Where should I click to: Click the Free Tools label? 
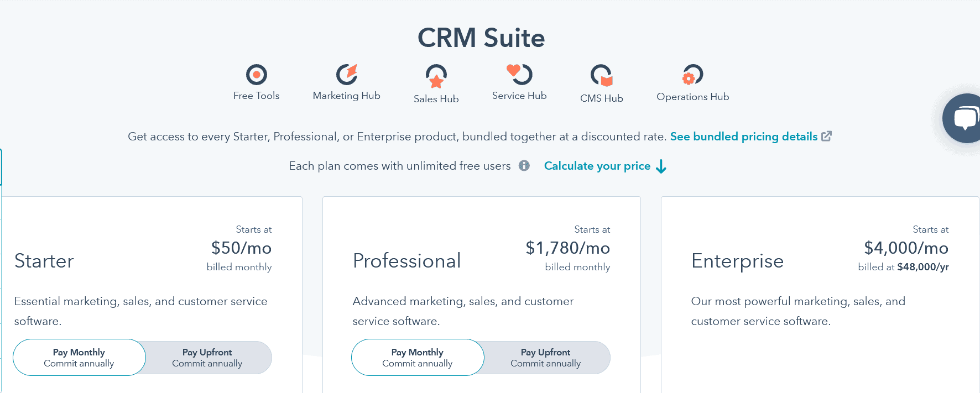[x=256, y=96]
